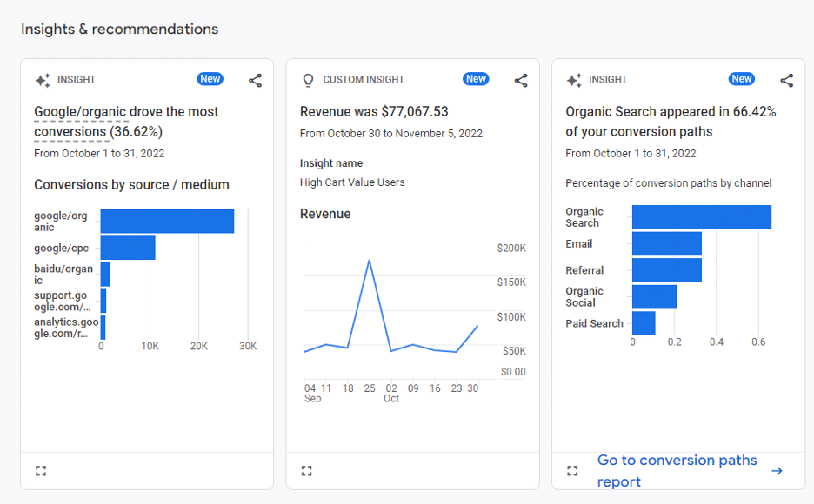
Task: Select the analytics.google.com bar in conversions chart
Action: click(103, 328)
